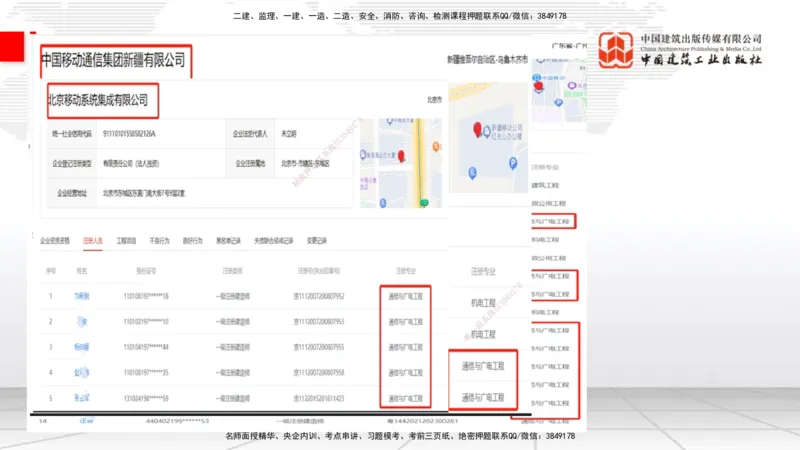Click the 姓名 column header
800x450 pixels.
(x=82, y=271)
